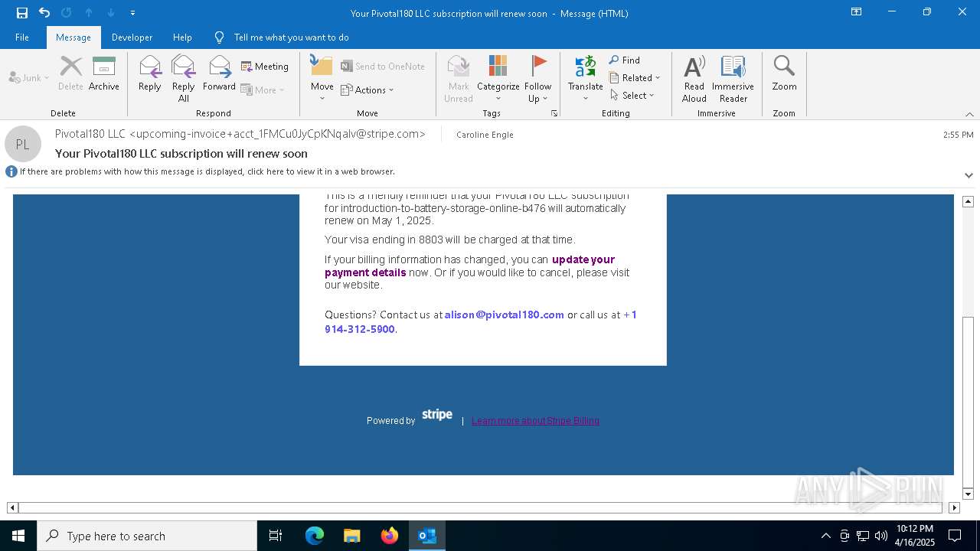Screen dimensions: 980x551
Task: Switch to the Message ribbon tab
Action: pyautogui.click(x=73, y=37)
